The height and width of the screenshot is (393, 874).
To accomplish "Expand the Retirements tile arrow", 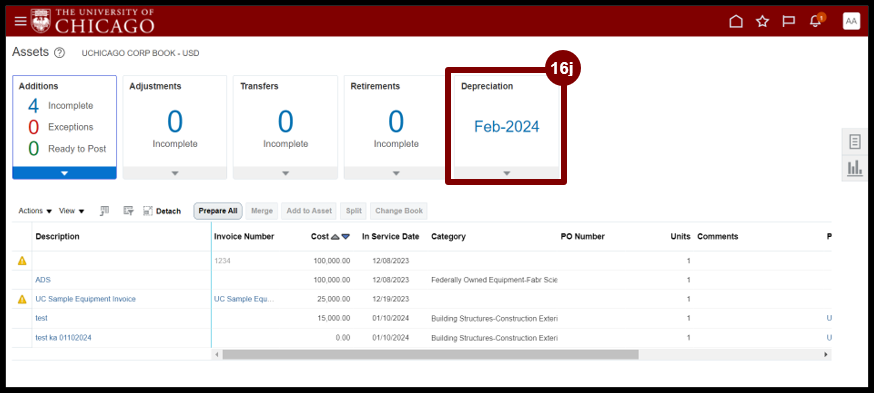I will click(x=396, y=173).
